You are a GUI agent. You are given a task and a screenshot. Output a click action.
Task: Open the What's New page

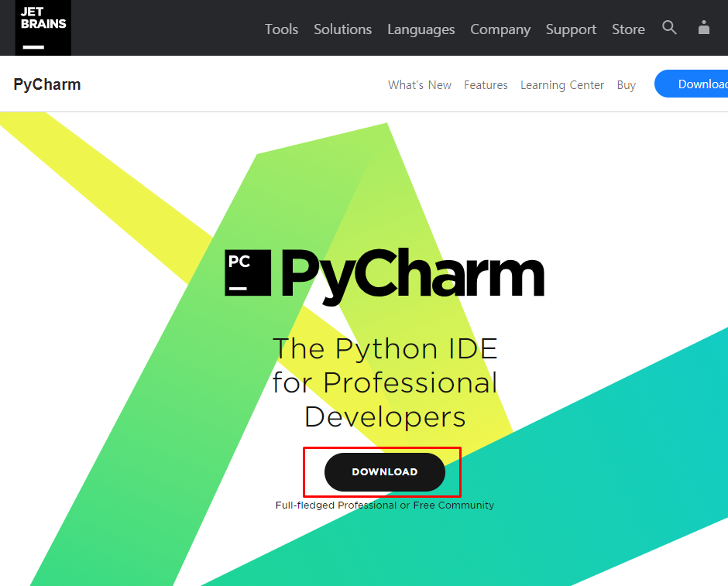click(420, 85)
